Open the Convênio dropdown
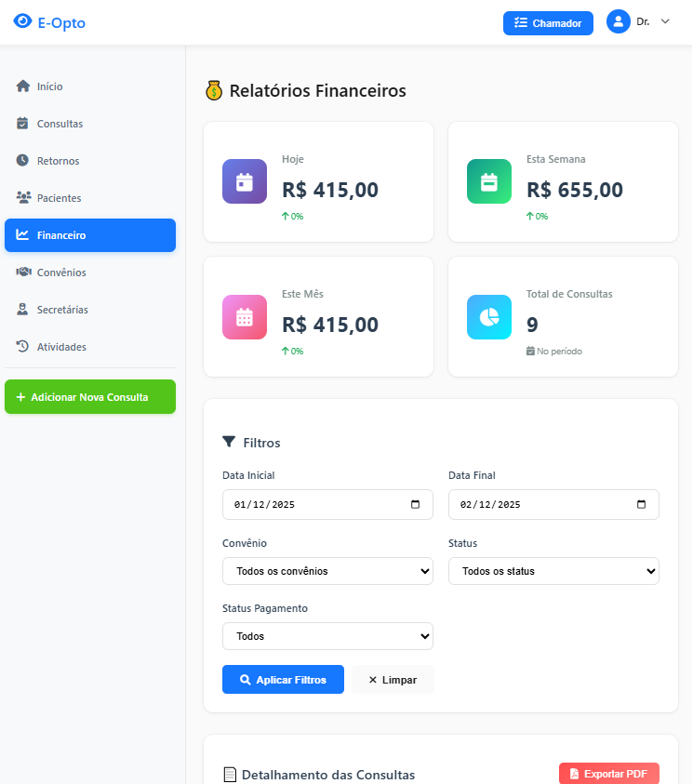Image resolution: width=693 pixels, height=784 pixels. (x=327, y=571)
